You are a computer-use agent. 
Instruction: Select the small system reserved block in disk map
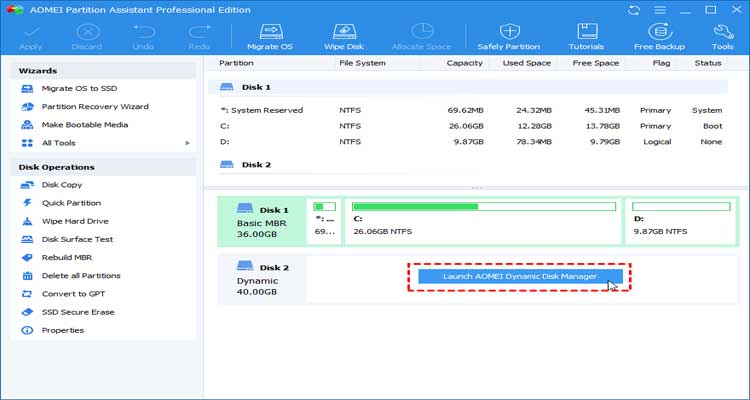pyautogui.click(x=324, y=222)
